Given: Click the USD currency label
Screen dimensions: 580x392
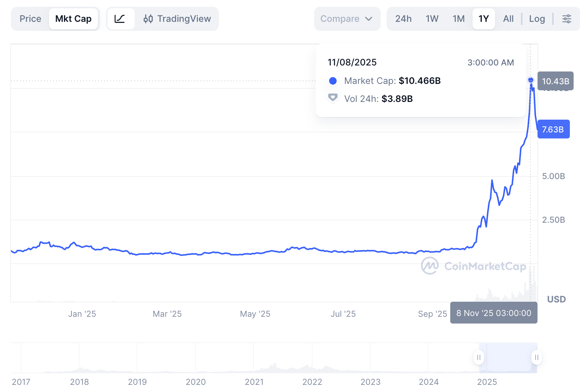Looking at the screenshot, I should click(x=556, y=299).
